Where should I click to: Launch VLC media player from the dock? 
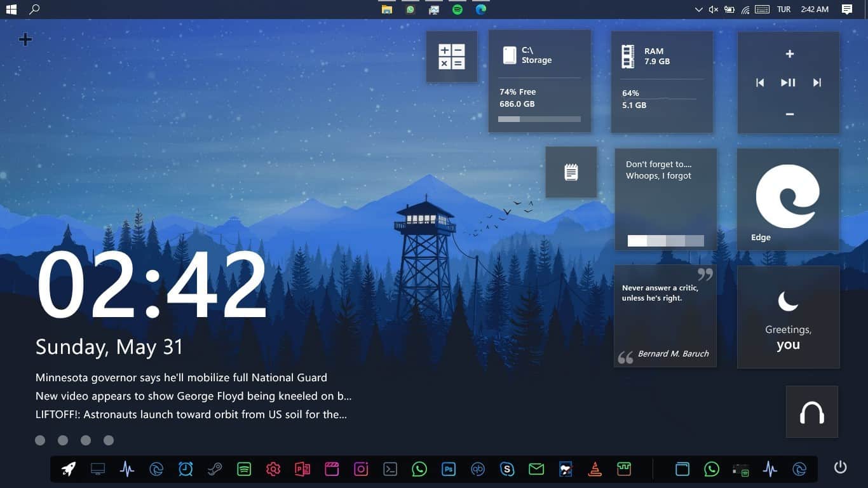coord(595,469)
